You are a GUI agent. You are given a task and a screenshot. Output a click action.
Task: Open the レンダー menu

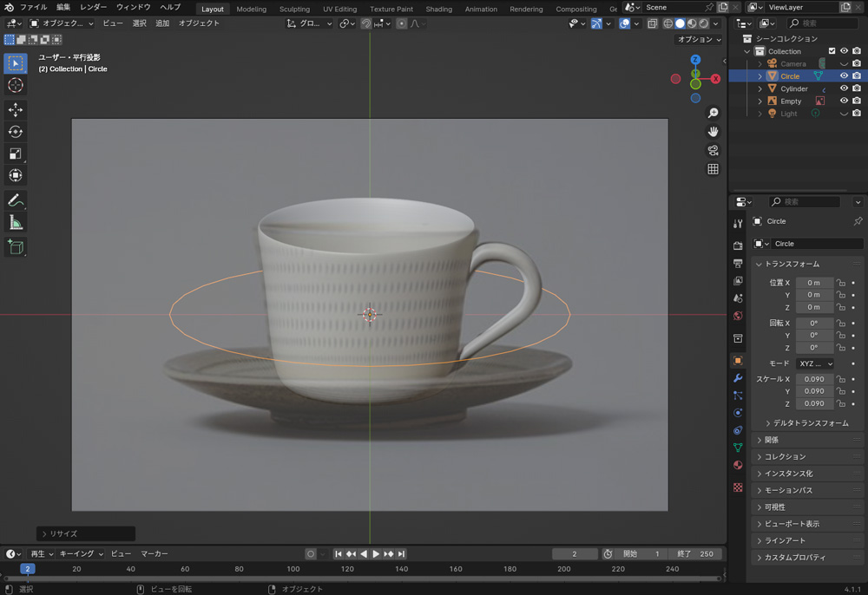pos(93,7)
